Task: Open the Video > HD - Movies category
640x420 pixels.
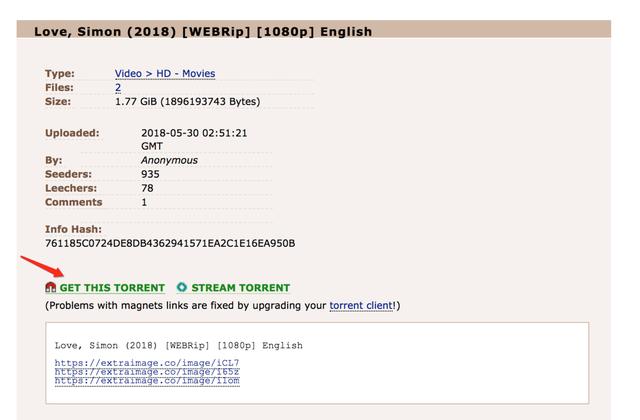Action: pyautogui.click(x=165, y=73)
